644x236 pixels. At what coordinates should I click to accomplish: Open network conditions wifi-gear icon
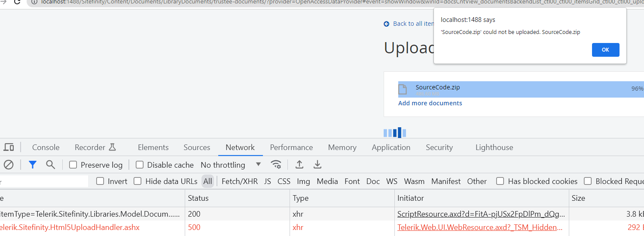276,165
